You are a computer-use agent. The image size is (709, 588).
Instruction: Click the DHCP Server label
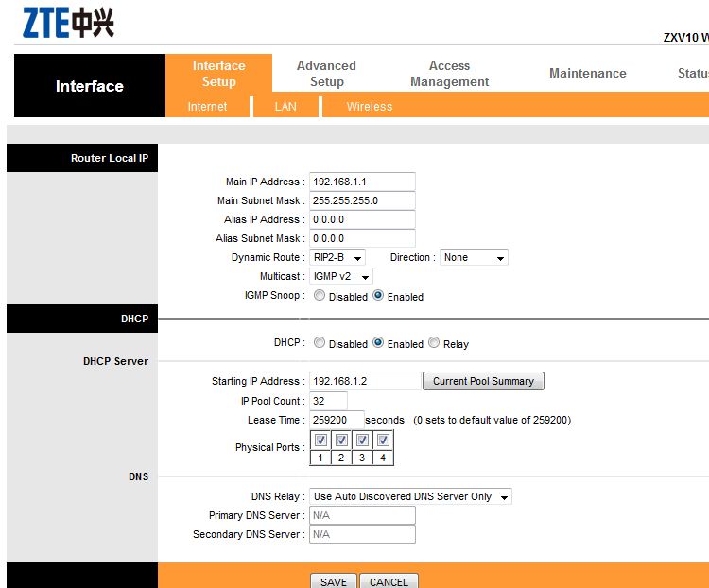115,361
